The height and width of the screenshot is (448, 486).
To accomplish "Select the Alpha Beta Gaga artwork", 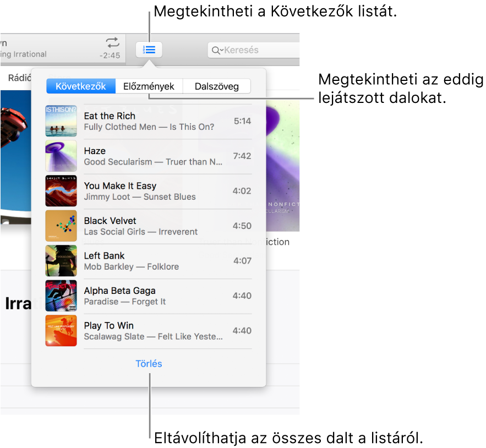I will click(x=61, y=296).
